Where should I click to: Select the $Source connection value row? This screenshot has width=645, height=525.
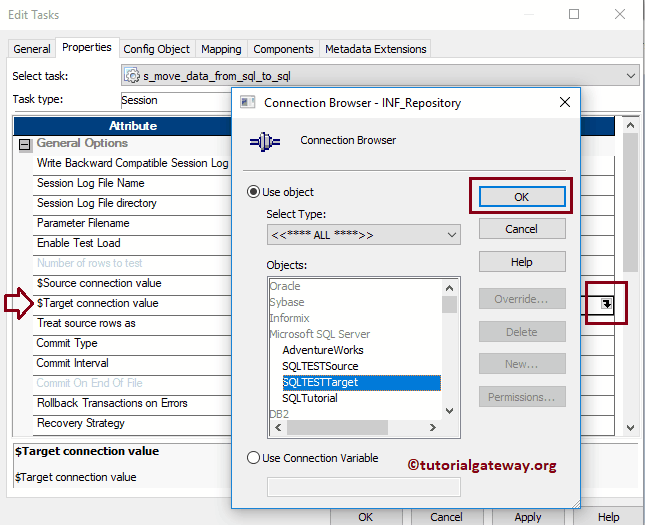point(132,283)
